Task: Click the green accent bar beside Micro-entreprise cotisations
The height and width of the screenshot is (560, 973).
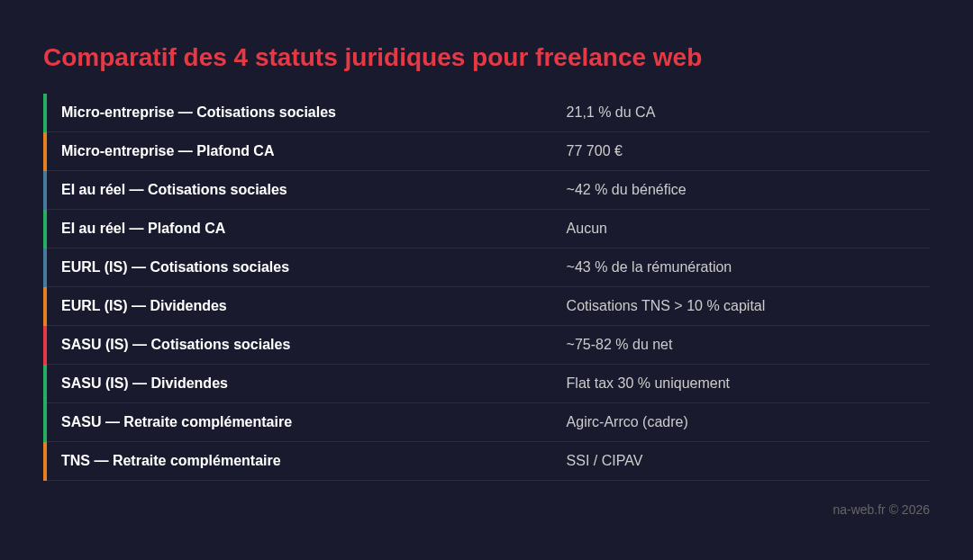Action: 46,113
